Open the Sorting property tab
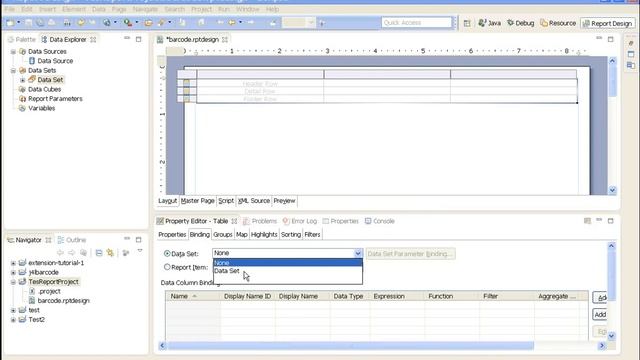Viewport: 640px width, 360px height. [291, 235]
